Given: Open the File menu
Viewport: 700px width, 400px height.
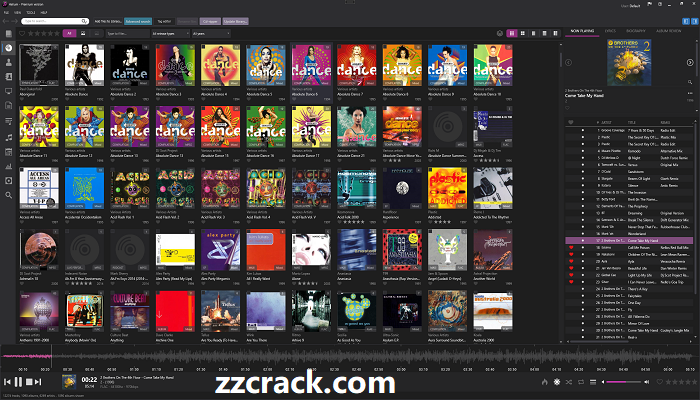Looking at the screenshot, I should coord(6,12).
